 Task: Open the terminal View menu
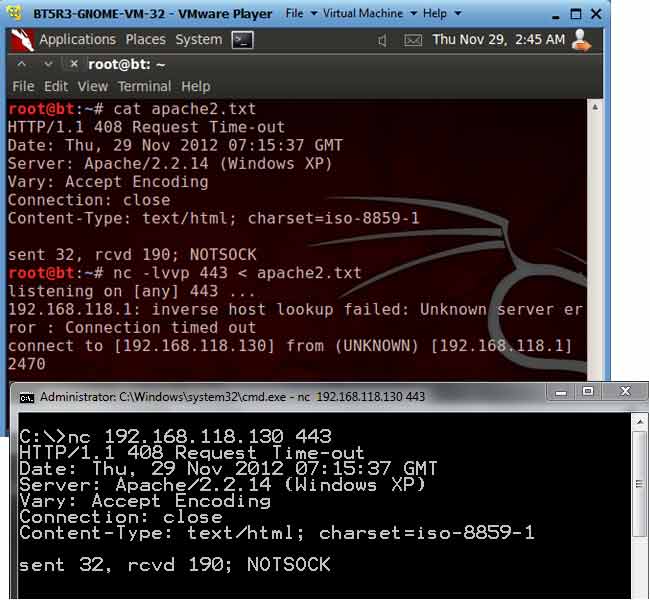[x=92, y=86]
